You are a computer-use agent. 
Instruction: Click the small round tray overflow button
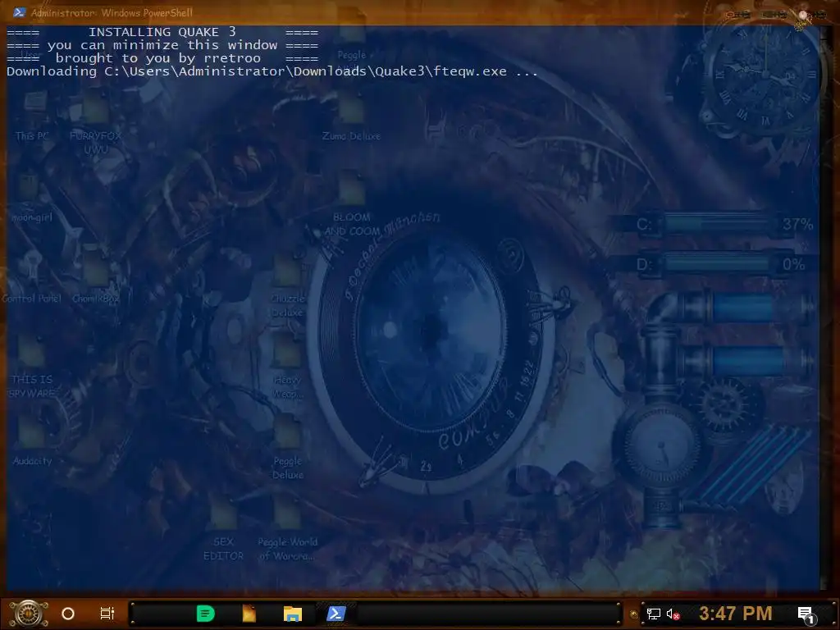pos(633,614)
